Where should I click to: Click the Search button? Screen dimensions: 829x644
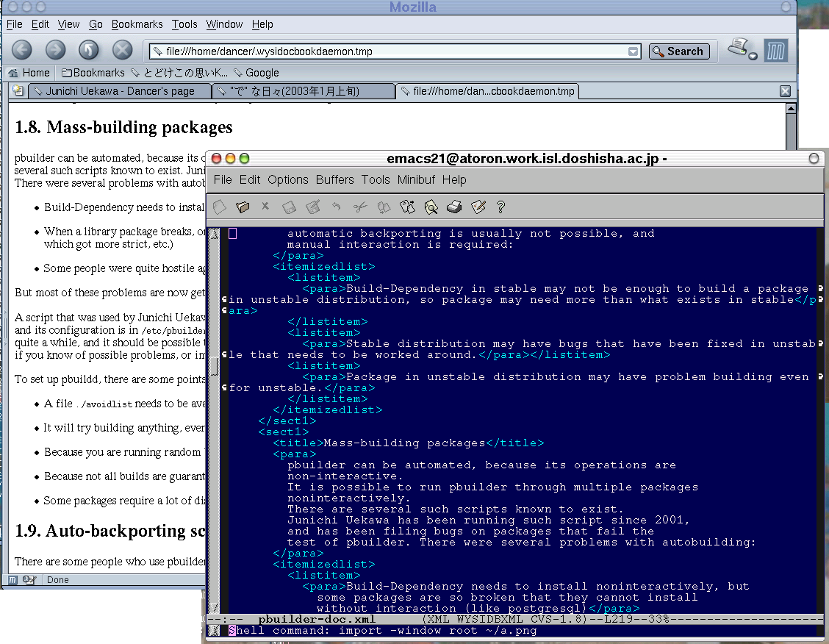[678, 51]
